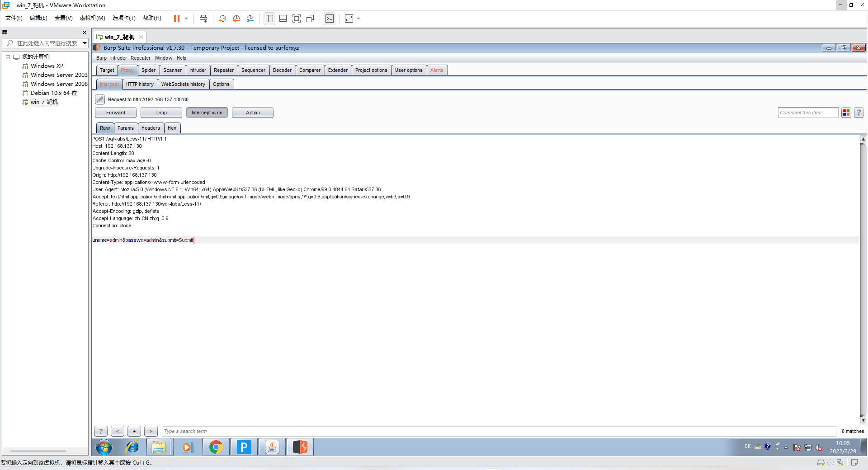Open the snapshot manager wrench-clock icon
Screen dimensions: 868x470
click(250, 19)
